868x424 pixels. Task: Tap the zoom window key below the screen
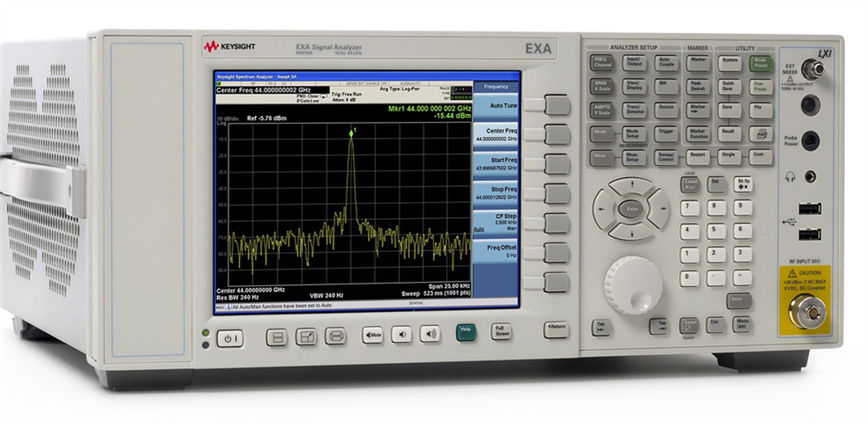(306, 337)
